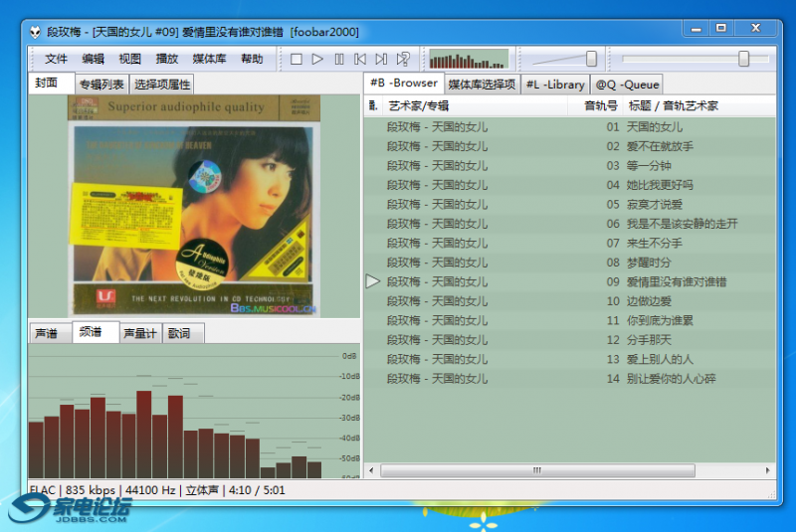Switch to the 歌词 lyrics tab

[179, 334]
